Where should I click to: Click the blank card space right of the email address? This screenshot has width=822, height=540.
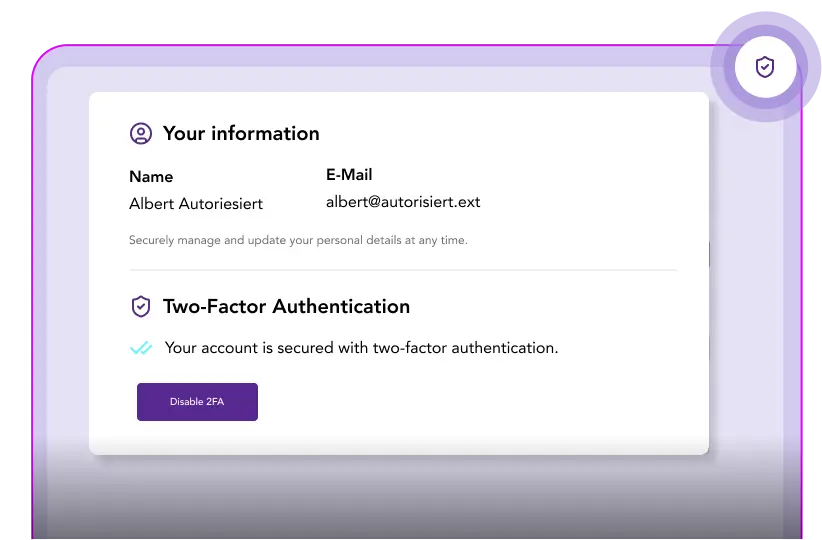pyautogui.click(x=590, y=202)
